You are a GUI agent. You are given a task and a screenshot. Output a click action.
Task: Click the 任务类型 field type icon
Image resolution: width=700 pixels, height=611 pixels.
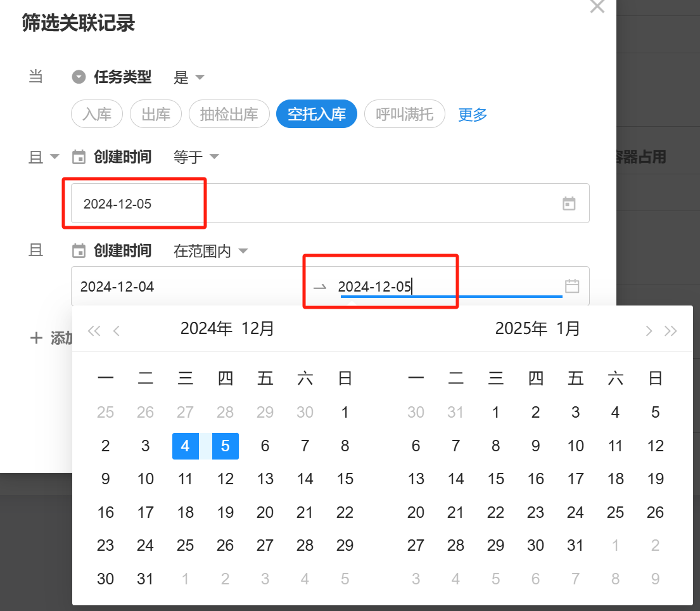[x=79, y=77]
